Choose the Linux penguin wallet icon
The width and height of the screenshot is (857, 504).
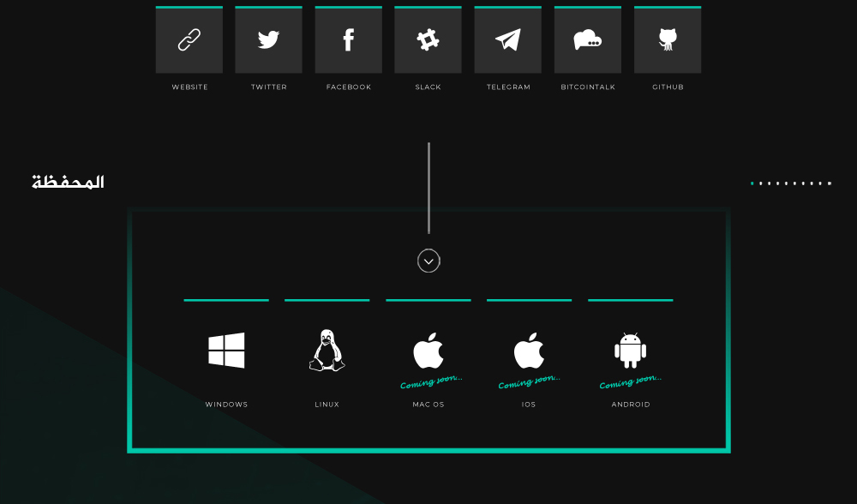(327, 351)
